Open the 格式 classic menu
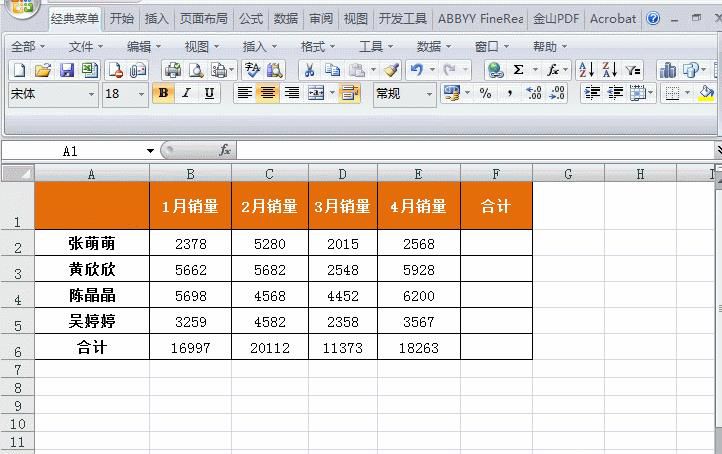Viewport: 722px width, 454px height. click(x=318, y=47)
